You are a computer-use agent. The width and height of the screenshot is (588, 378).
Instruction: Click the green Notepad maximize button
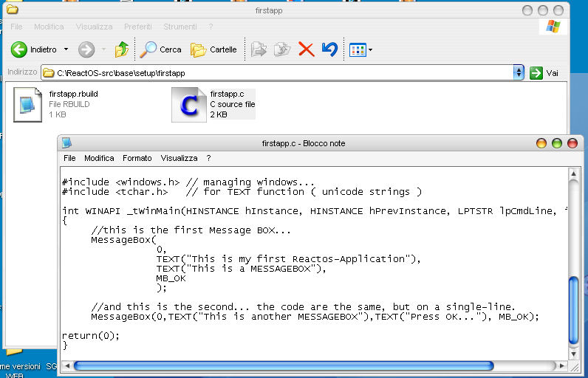click(557, 143)
